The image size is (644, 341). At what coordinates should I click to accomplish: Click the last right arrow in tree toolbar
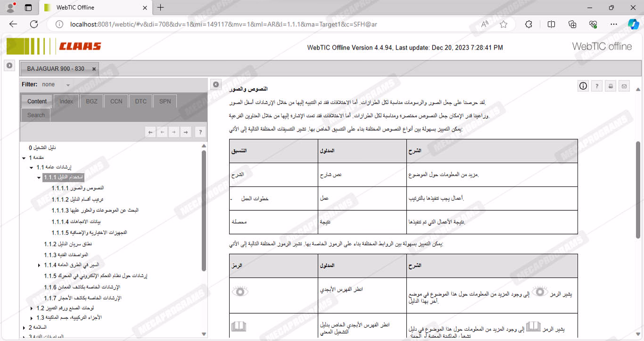click(x=186, y=133)
